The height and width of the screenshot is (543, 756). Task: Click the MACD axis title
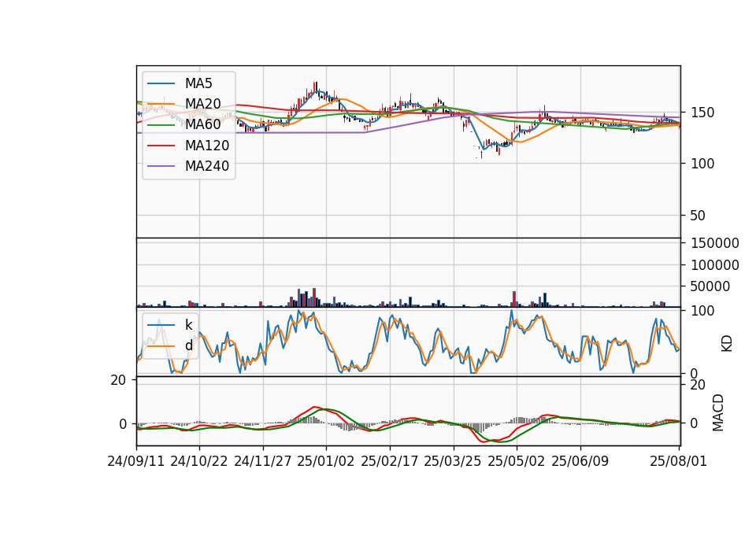tap(718, 412)
